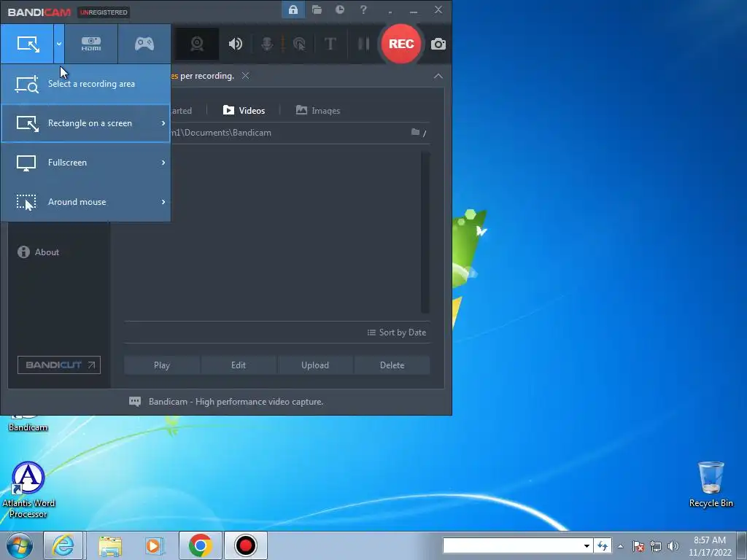Viewport: 747px width, 560px height.
Task: Toggle the text overlay T icon
Action: [x=330, y=44]
